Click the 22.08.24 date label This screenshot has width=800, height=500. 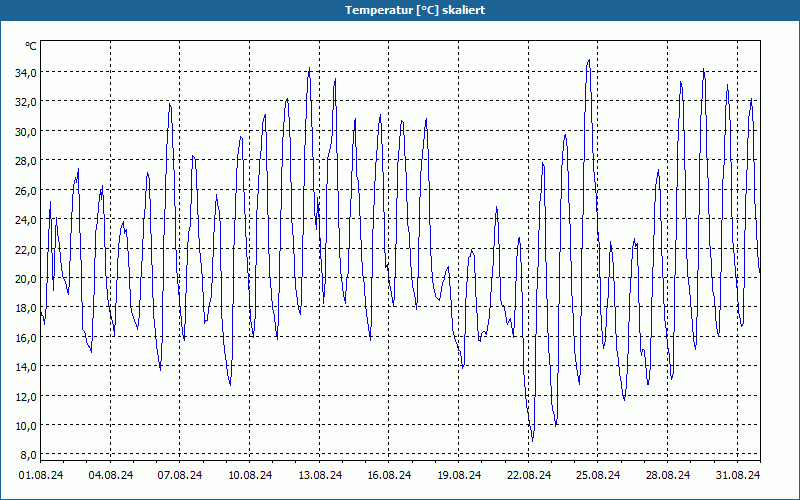pyautogui.click(x=529, y=475)
